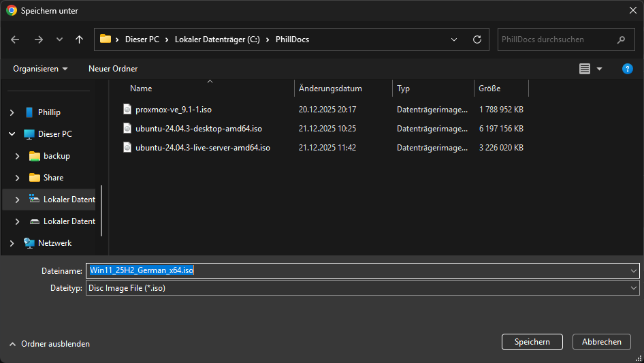Screen dimensions: 644x363
Task: Click the navigation pane scrollbar
Action: tap(101, 211)
